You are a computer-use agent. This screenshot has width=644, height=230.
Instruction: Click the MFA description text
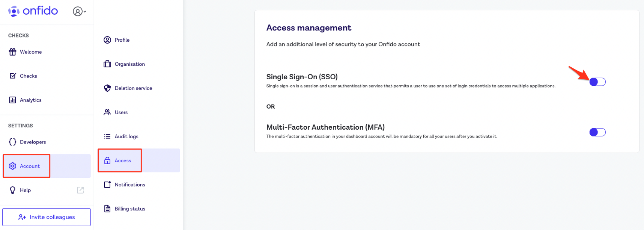pyautogui.click(x=382, y=136)
